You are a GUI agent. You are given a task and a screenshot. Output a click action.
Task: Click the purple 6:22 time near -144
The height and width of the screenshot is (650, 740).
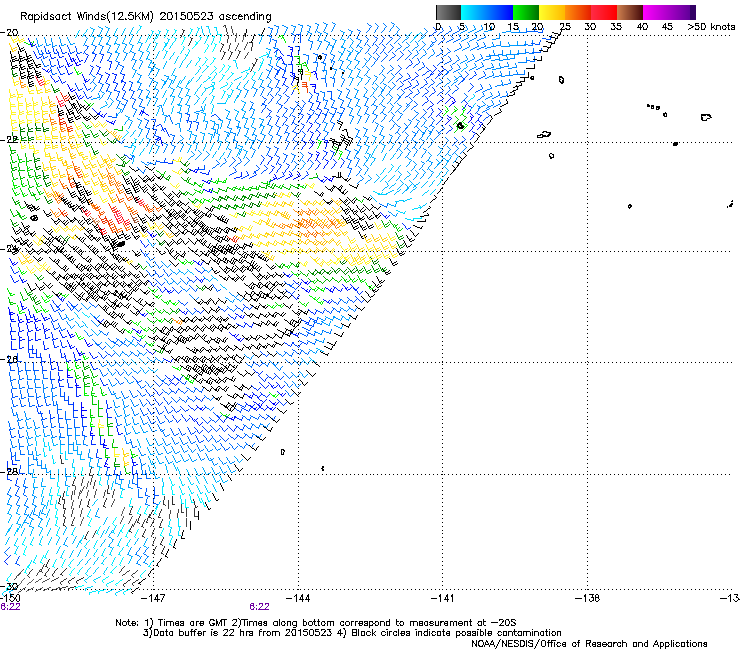coord(260,607)
